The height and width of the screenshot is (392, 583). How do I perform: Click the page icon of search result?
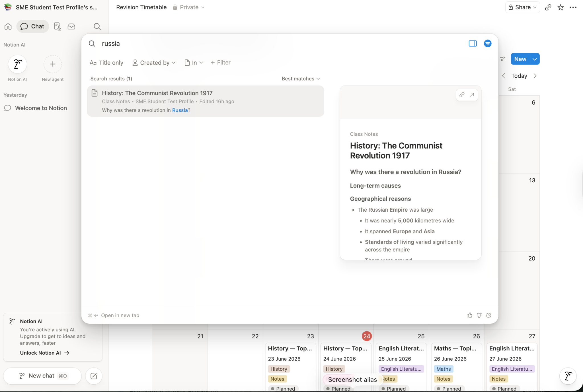pos(95,93)
